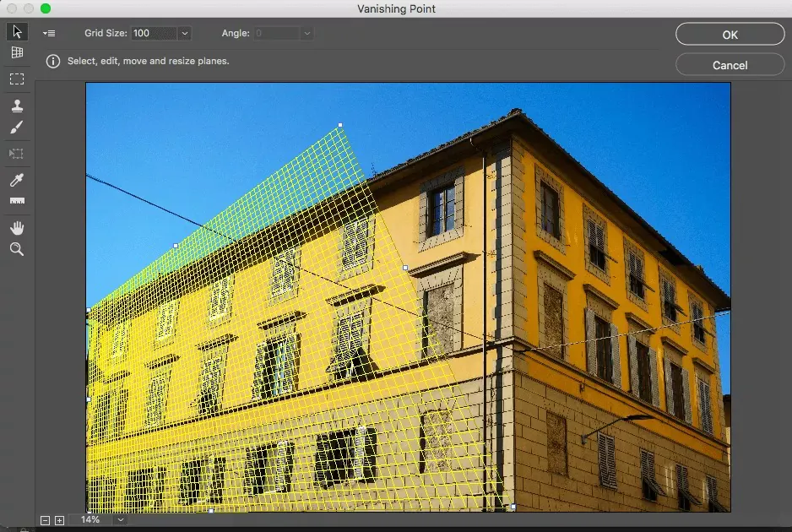Activate the Brush tool
This screenshot has width=792, height=532.
click(17, 127)
